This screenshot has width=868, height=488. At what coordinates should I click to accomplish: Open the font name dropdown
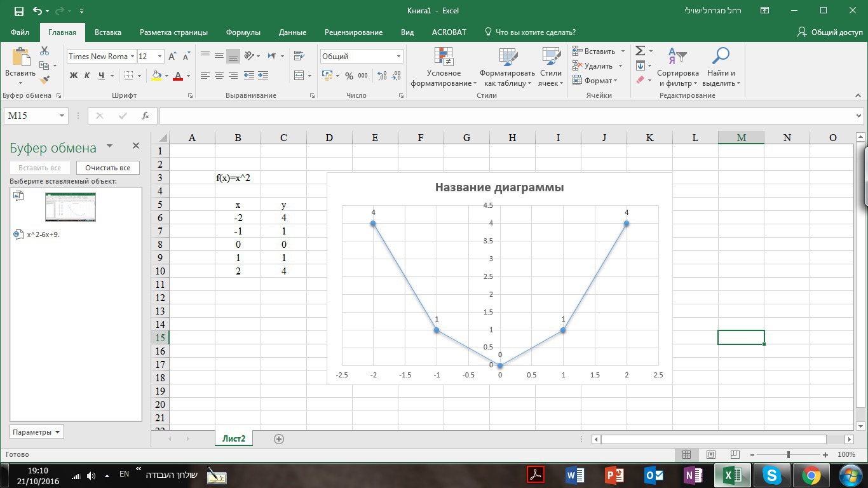pyautogui.click(x=132, y=57)
